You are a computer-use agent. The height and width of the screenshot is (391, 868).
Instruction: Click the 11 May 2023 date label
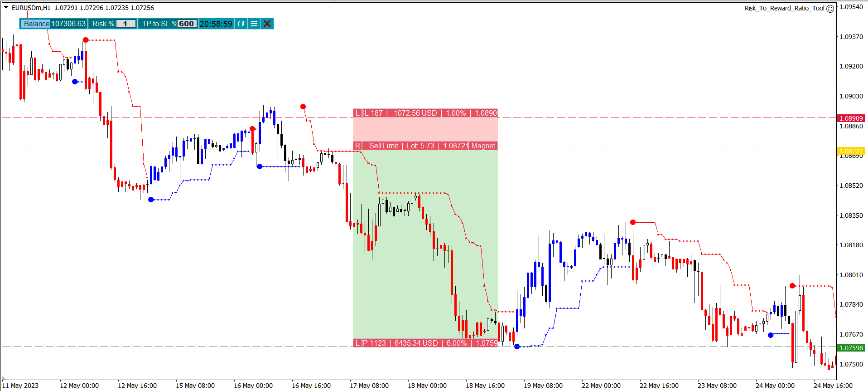click(20, 386)
